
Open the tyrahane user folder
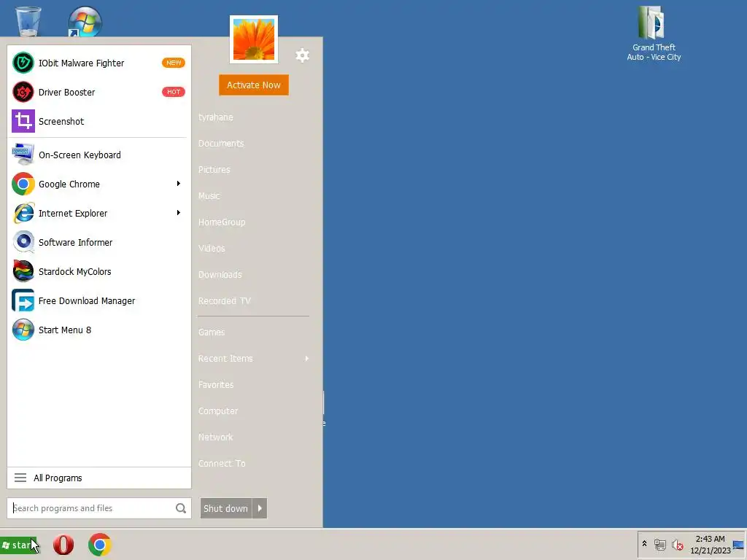216,117
